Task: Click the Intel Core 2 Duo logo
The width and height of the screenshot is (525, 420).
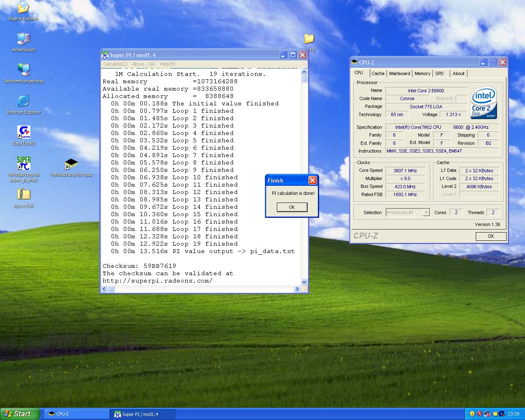Action: coord(484,103)
